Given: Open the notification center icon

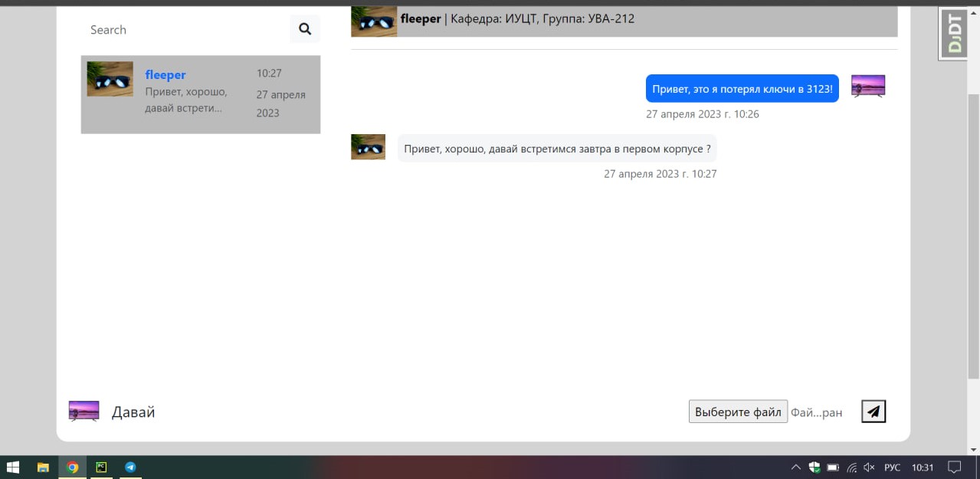Looking at the screenshot, I should click(955, 468).
